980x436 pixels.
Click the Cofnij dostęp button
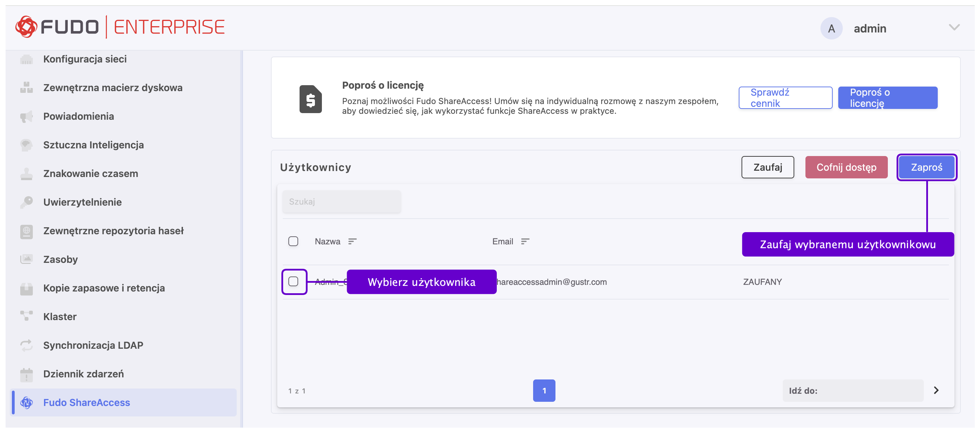click(846, 168)
